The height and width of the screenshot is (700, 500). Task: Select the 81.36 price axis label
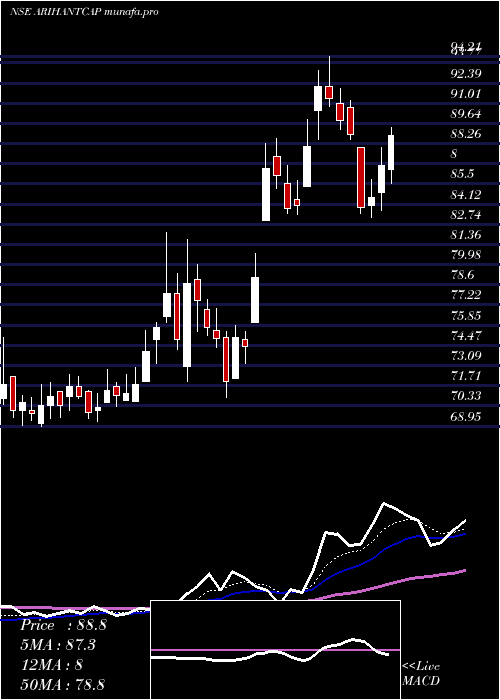click(x=466, y=235)
